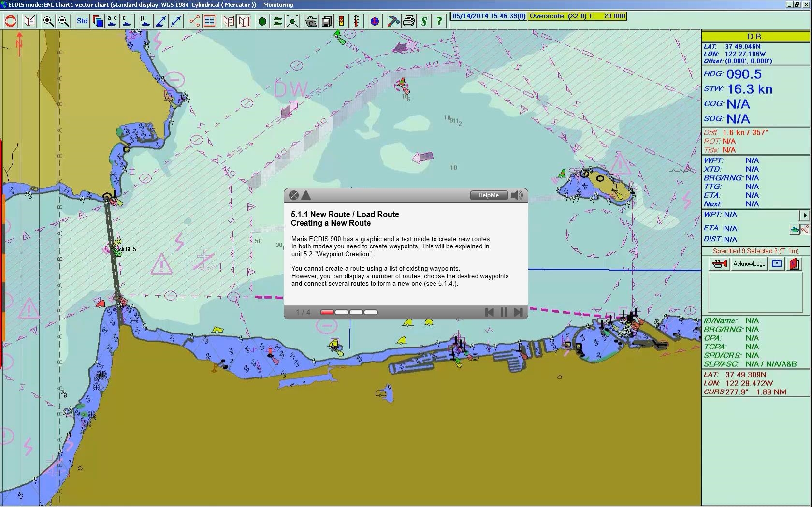Image resolution: width=812 pixels, height=507 pixels.
Task: Click the HelpMe button
Action: (488, 195)
